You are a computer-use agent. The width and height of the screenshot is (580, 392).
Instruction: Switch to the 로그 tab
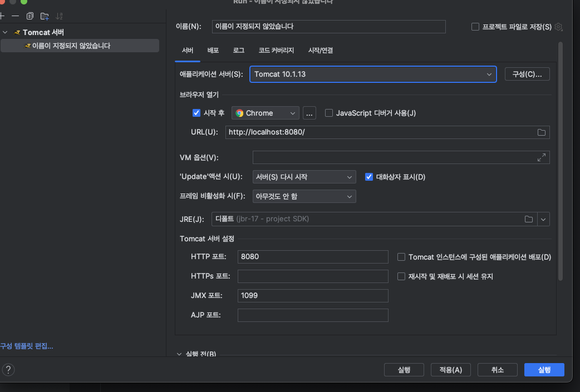[x=239, y=50]
